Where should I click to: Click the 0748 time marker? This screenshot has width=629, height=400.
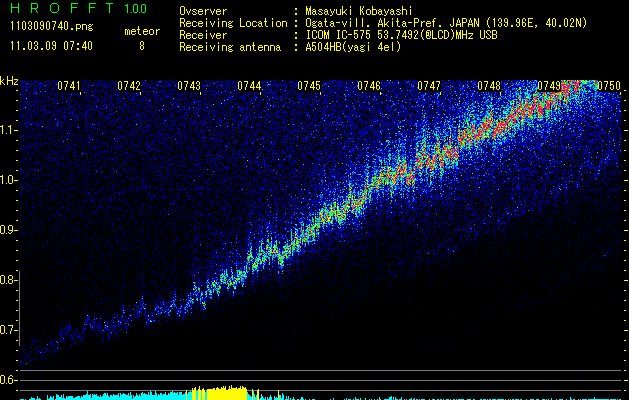coord(489,86)
